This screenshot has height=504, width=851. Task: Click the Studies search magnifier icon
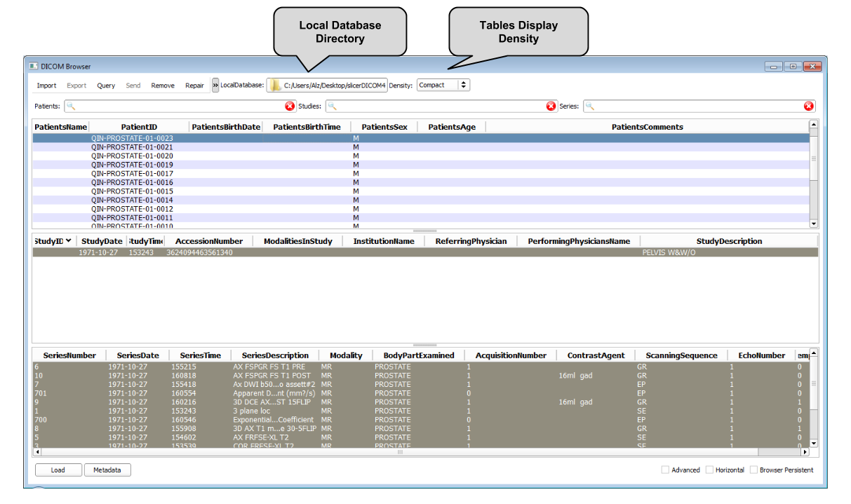pyautogui.click(x=333, y=107)
